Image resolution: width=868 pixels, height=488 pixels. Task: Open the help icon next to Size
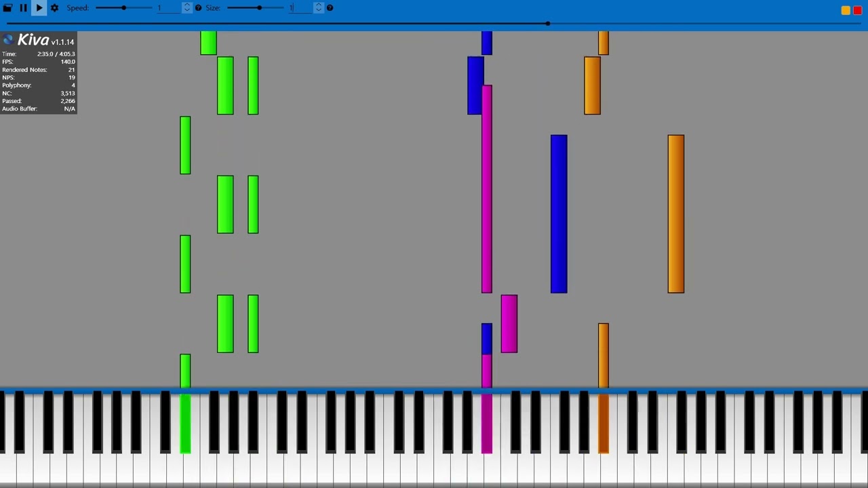330,7
